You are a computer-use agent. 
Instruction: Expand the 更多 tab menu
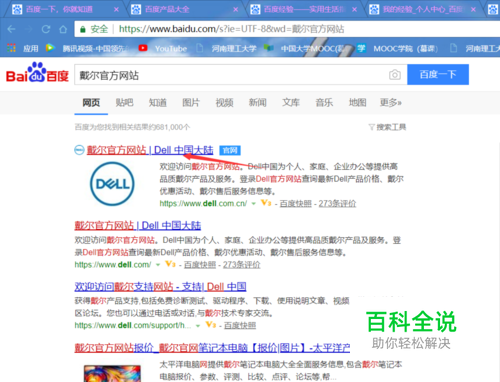[391, 102]
